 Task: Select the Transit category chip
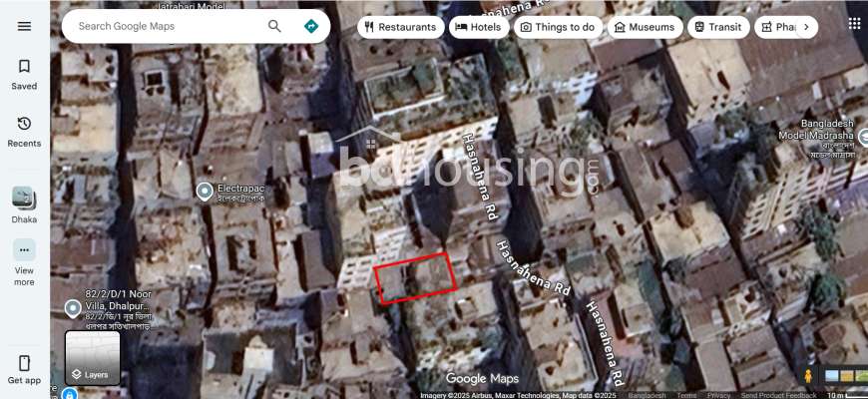click(x=718, y=27)
